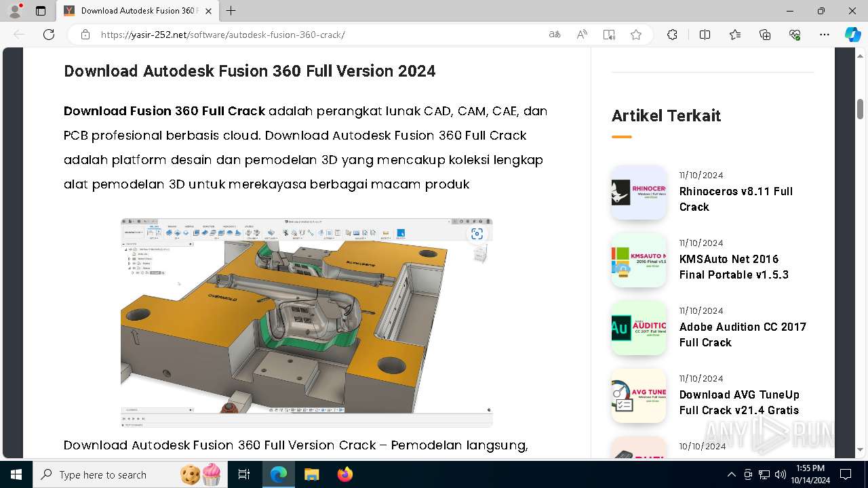Click the 'Artikel Terkait' sidebar heading
The height and width of the screenshot is (488, 868).
coord(666,116)
